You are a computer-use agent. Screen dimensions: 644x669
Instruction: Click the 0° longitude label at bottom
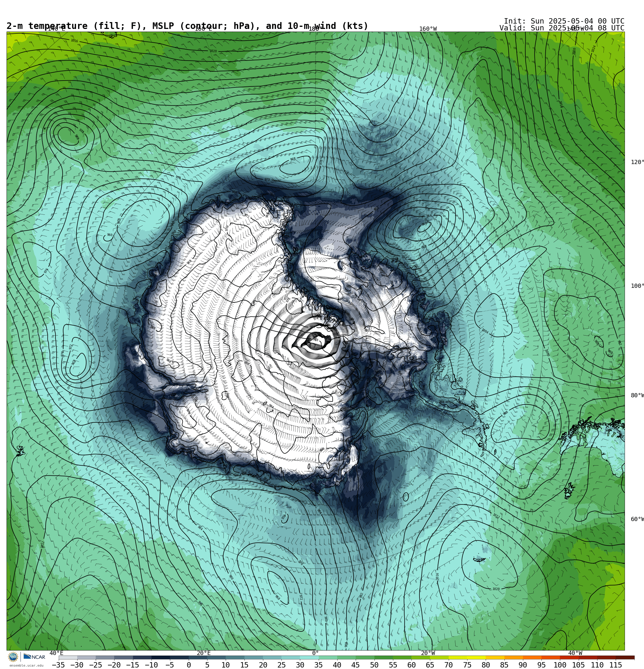(x=315, y=653)
